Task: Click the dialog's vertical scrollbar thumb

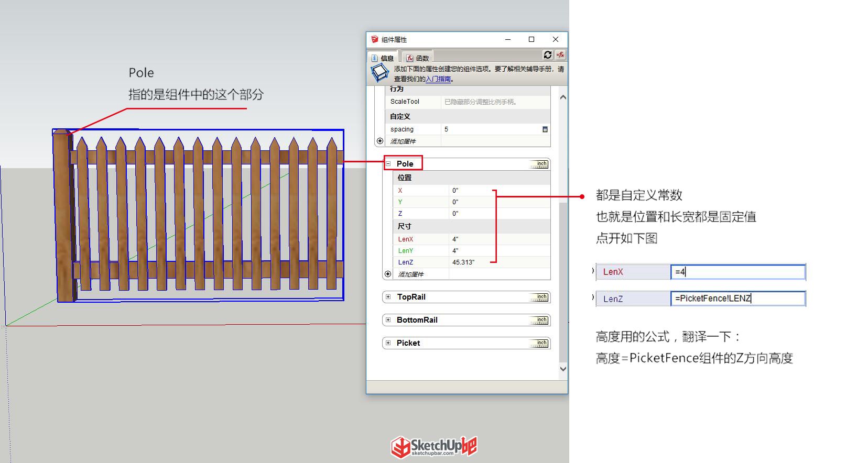Action: (x=563, y=282)
